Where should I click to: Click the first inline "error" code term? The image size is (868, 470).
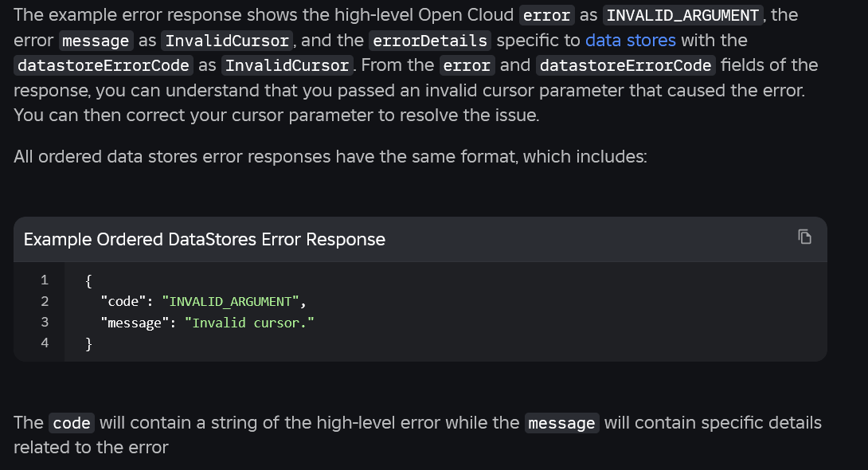[x=546, y=15]
